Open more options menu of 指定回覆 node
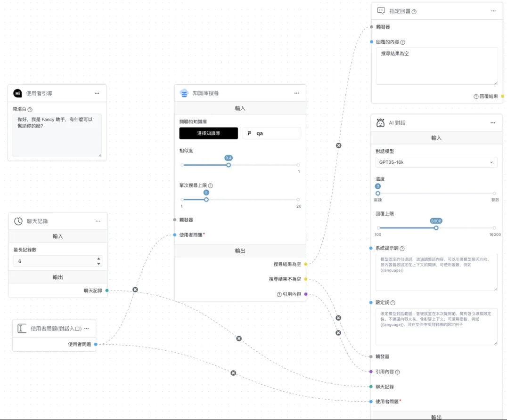The height and width of the screenshot is (420, 507). click(x=493, y=11)
